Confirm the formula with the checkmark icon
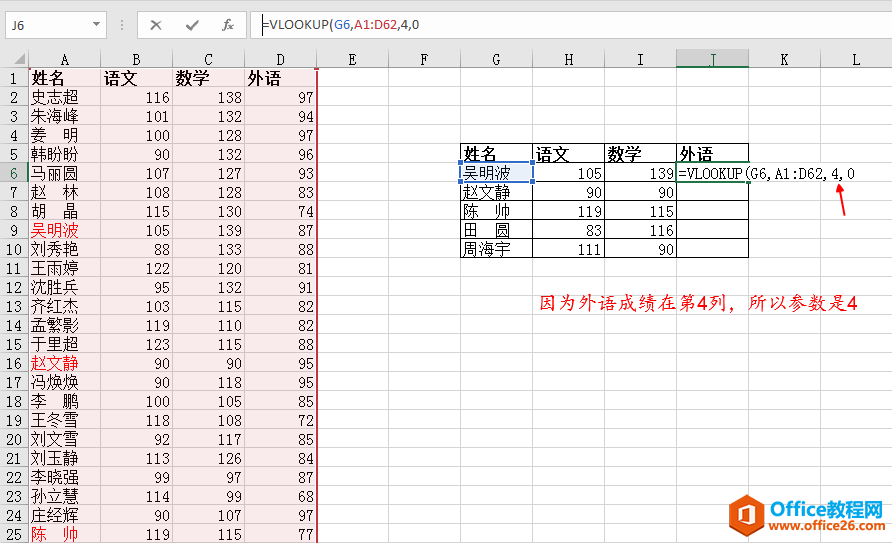The width and height of the screenshot is (892, 543). coord(192,25)
